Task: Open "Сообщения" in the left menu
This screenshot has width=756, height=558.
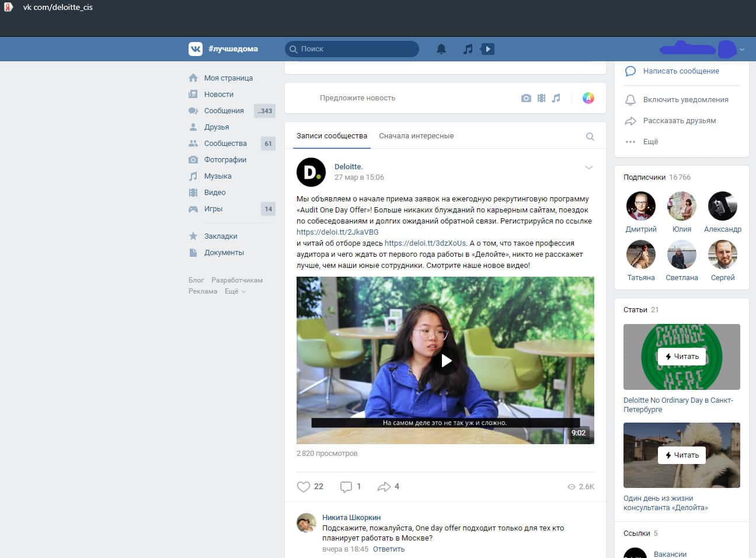Action: click(224, 111)
